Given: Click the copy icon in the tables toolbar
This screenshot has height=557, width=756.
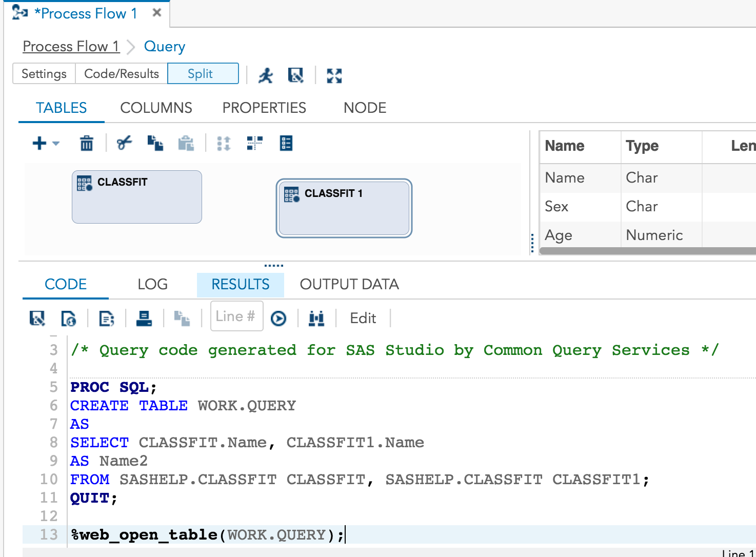Looking at the screenshot, I should 155,143.
